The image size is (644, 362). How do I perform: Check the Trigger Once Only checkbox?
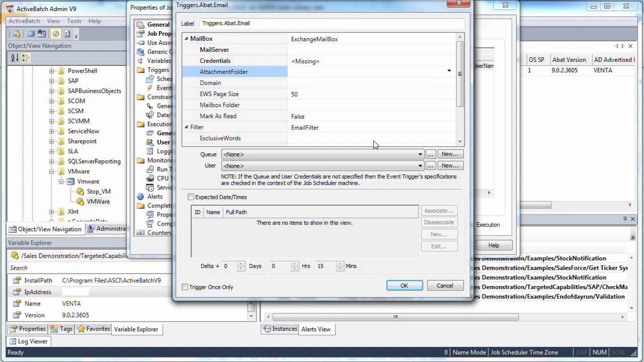pos(185,287)
